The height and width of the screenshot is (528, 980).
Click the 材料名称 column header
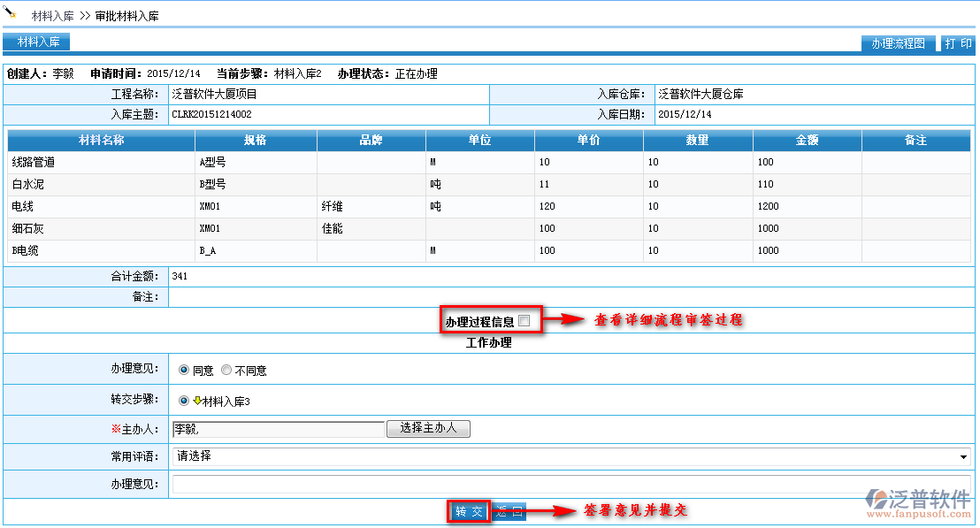(x=101, y=141)
